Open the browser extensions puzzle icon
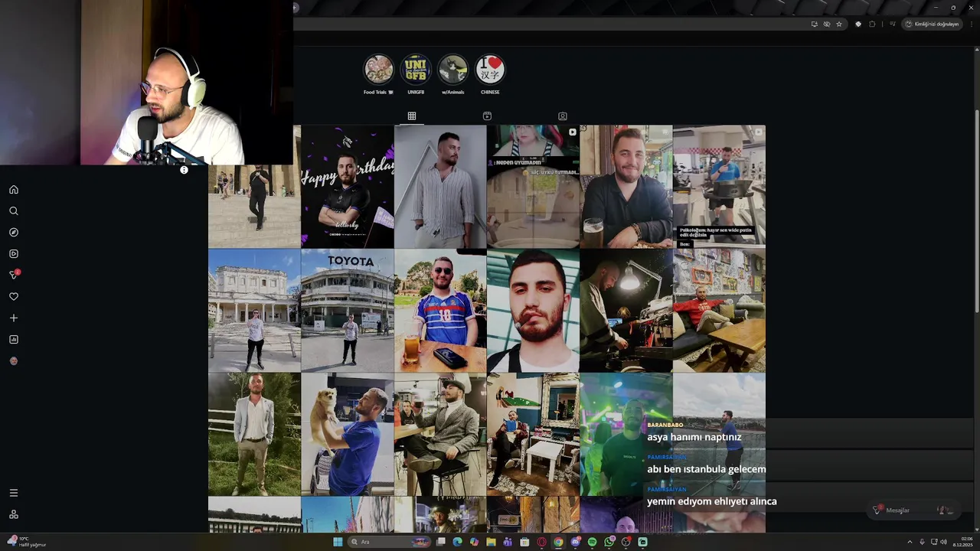Image resolution: width=980 pixels, height=551 pixels. tap(872, 24)
